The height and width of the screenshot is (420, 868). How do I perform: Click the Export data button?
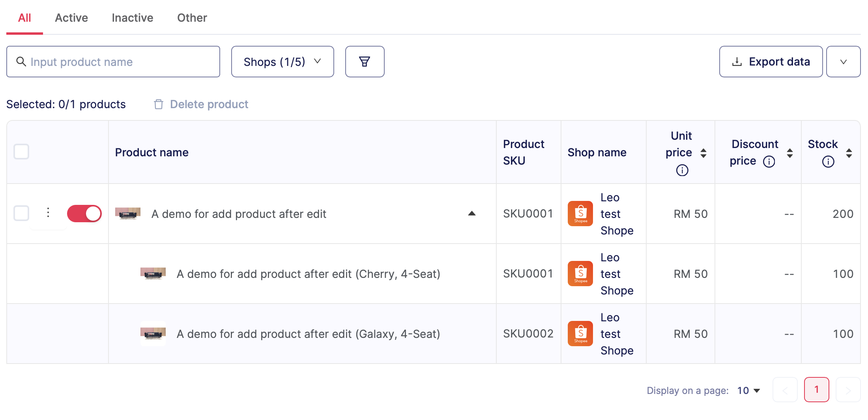pyautogui.click(x=771, y=62)
